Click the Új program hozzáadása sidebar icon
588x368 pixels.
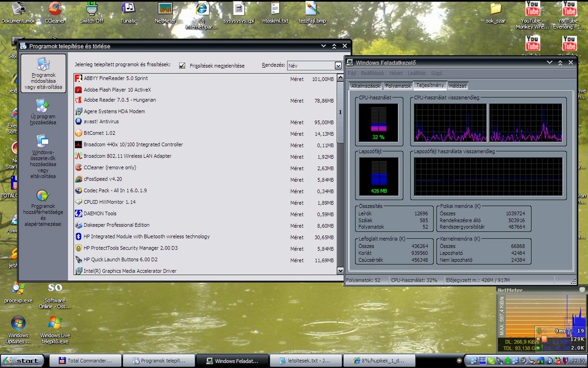42,106
